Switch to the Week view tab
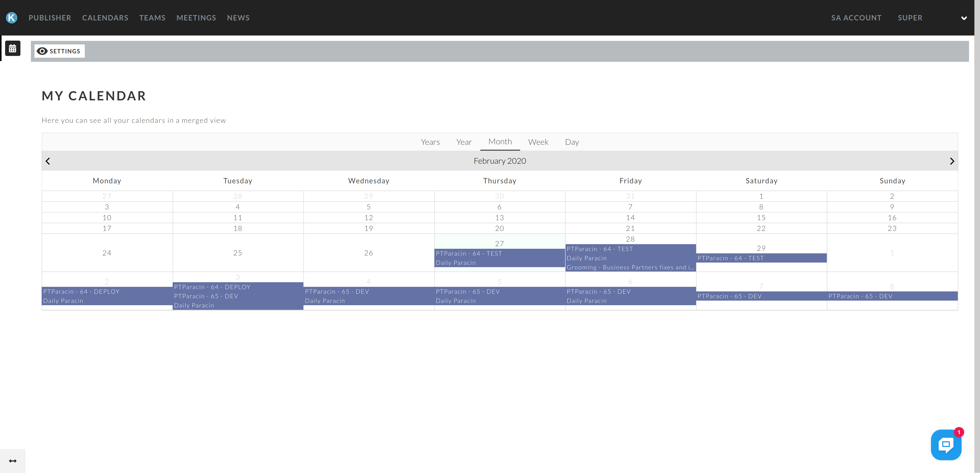The width and height of the screenshot is (980, 473). coord(538,142)
